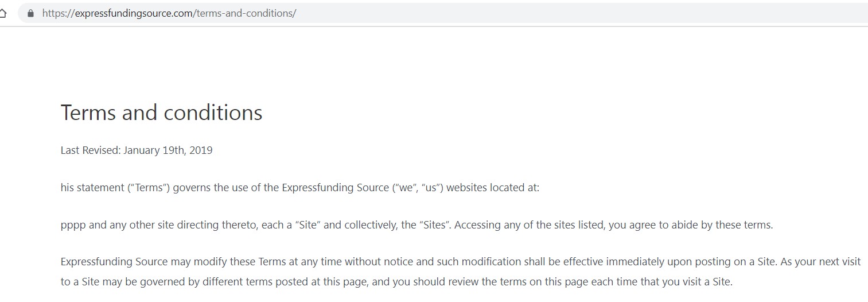The width and height of the screenshot is (868, 302).
Task: Click the word "his" starting the statement
Action: 68,188
